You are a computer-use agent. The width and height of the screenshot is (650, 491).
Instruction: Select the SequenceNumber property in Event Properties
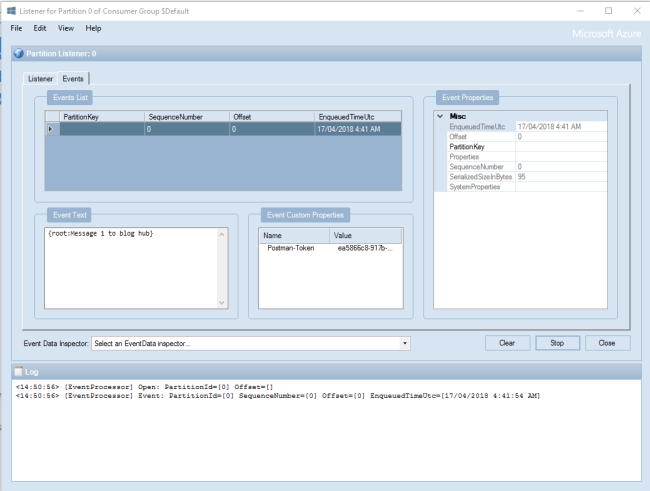click(527, 167)
